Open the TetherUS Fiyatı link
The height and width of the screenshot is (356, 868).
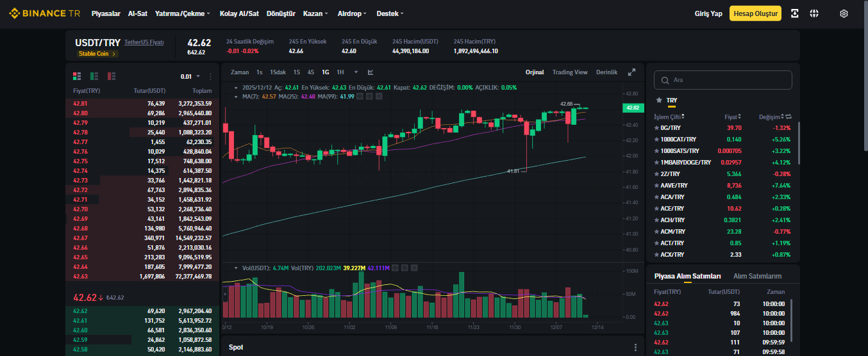[x=144, y=42]
